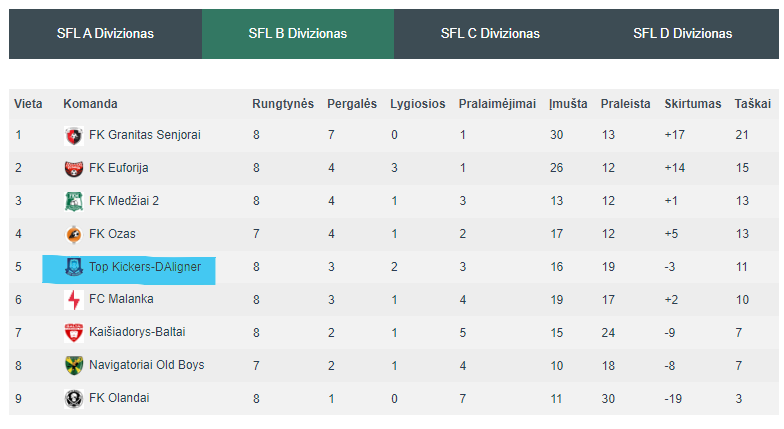Click the Navigatoriai Old Boys crest
The height and width of the screenshot is (429, 784).
[74, 366]
